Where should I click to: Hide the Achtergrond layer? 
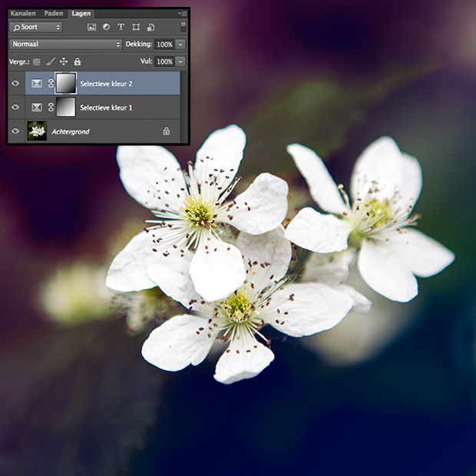point(15,131)
